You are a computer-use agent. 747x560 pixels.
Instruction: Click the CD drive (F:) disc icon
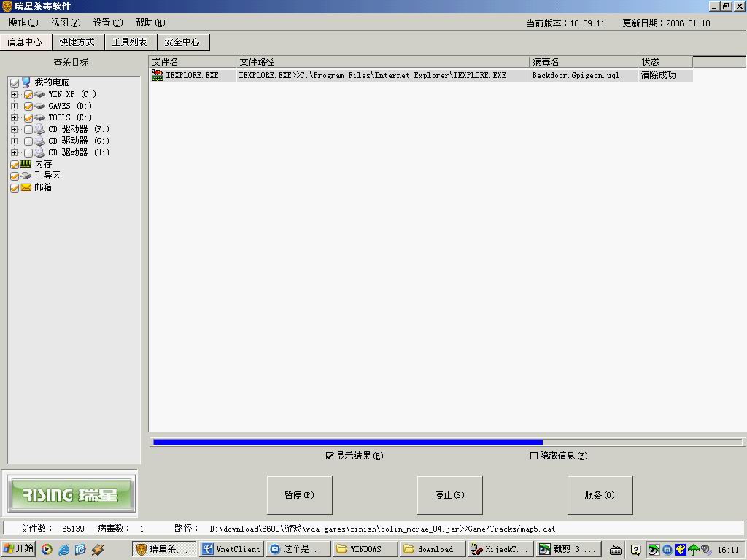point(39,129)
